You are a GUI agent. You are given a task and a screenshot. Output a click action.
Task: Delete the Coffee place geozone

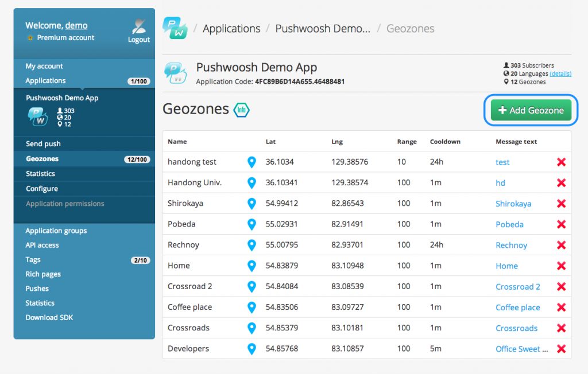click(562, 307)
